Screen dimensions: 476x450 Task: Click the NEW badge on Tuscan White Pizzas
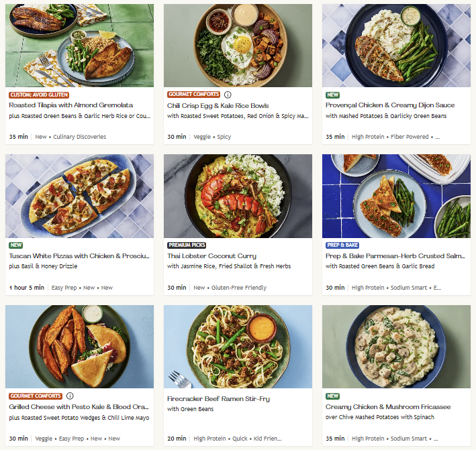16,245
